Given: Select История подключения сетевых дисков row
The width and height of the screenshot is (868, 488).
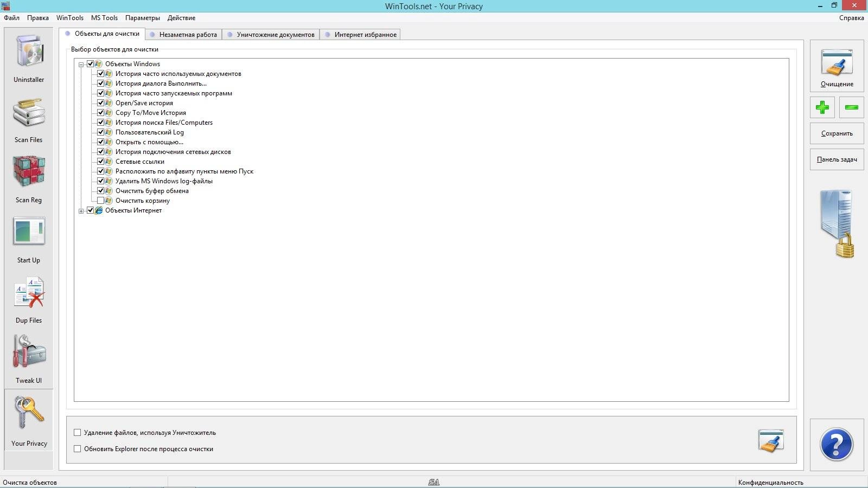Looking at the screenshot, I should 173,152.
